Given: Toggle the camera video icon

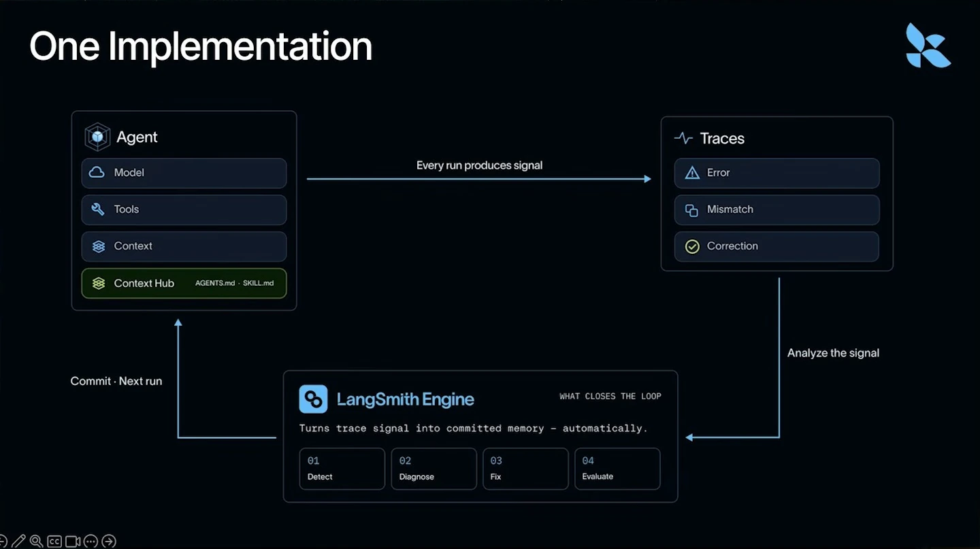Looking at the screenshot, I should point(73,542).
